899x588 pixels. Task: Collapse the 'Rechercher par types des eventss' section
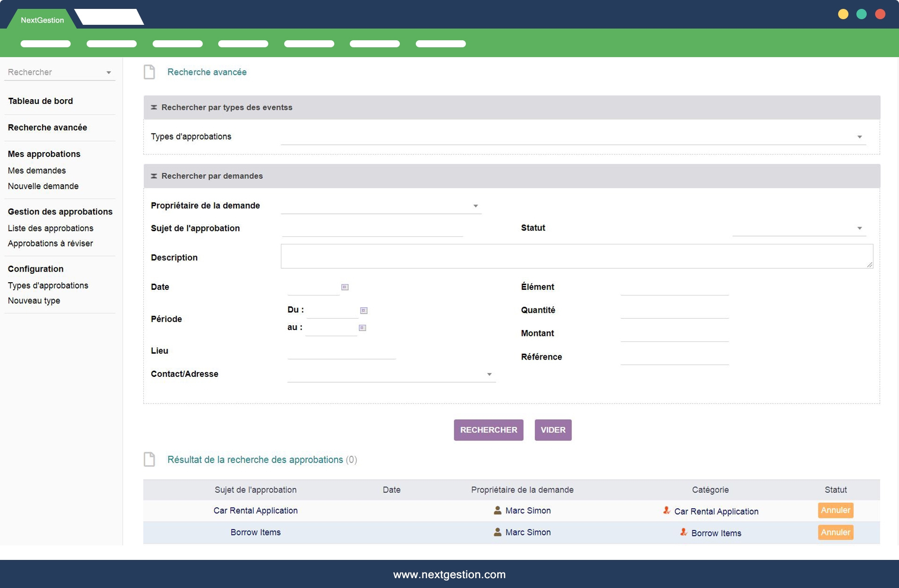tap(154, 108)
